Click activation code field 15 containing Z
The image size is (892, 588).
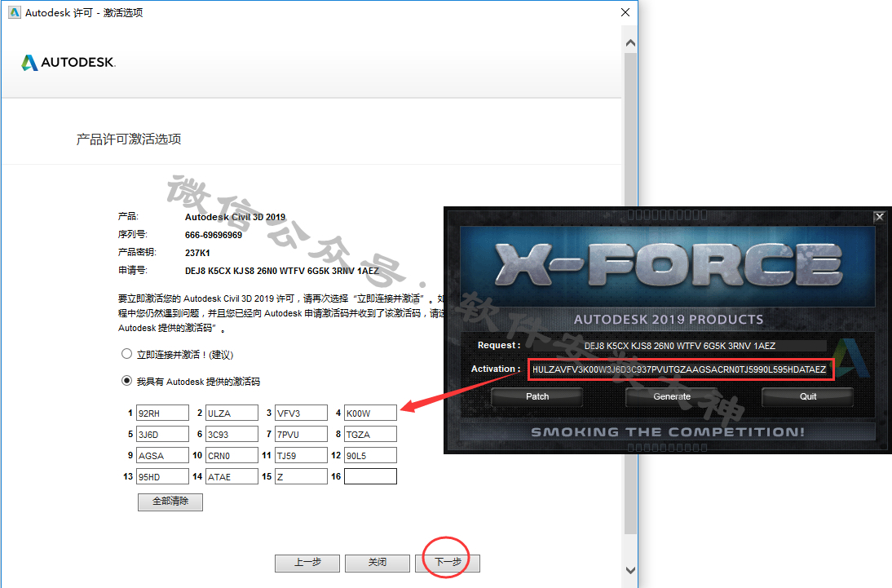tap(302, 476)
